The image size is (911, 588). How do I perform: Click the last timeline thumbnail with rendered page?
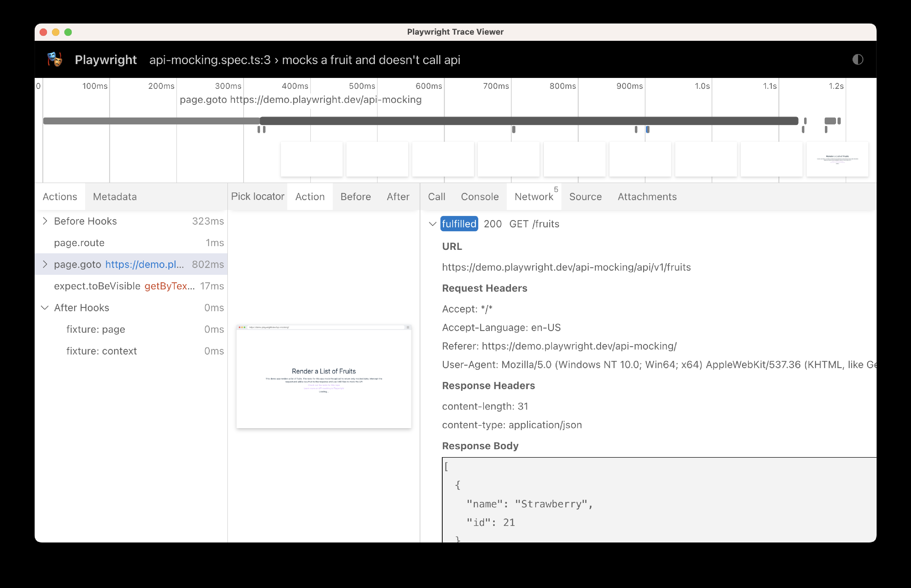[x=837, y=159]
